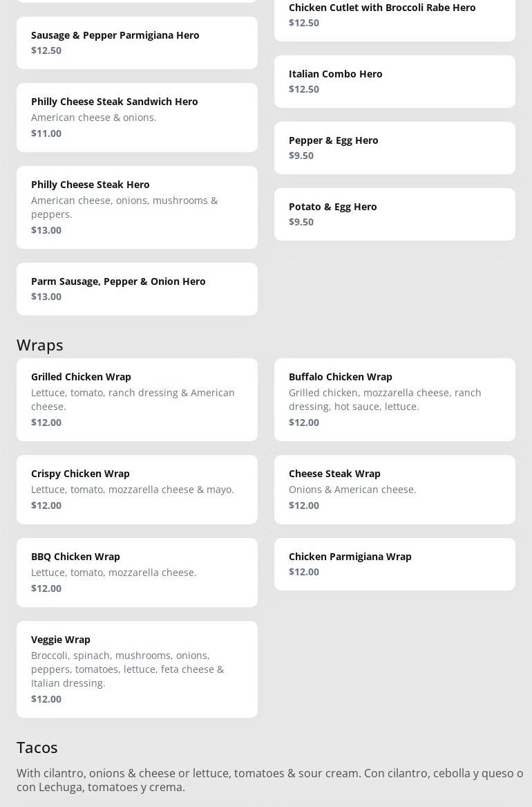The height and width of the screenshot is (807, 532).
Task: Click Veggie Wrap $12.00 price
Action: (x=46, y=699)
